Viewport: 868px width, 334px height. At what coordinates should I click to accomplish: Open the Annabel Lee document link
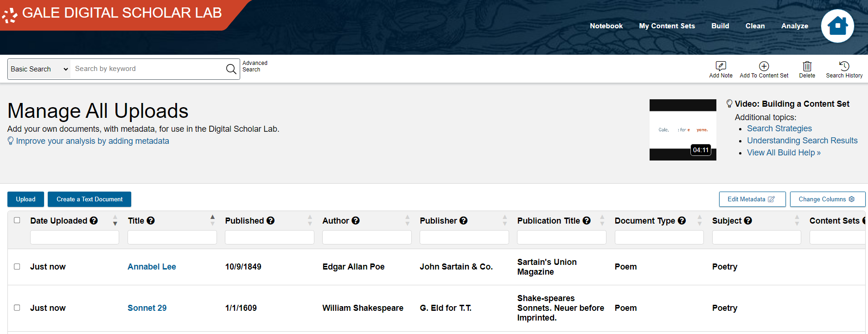(152, 267)
